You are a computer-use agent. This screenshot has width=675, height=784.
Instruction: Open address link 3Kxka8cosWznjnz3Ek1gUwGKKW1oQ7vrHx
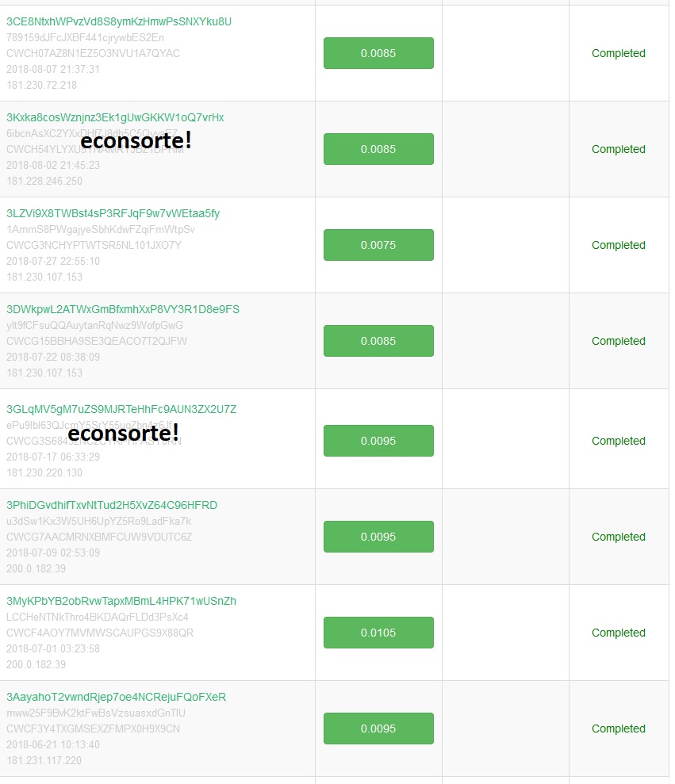point(115,117)
